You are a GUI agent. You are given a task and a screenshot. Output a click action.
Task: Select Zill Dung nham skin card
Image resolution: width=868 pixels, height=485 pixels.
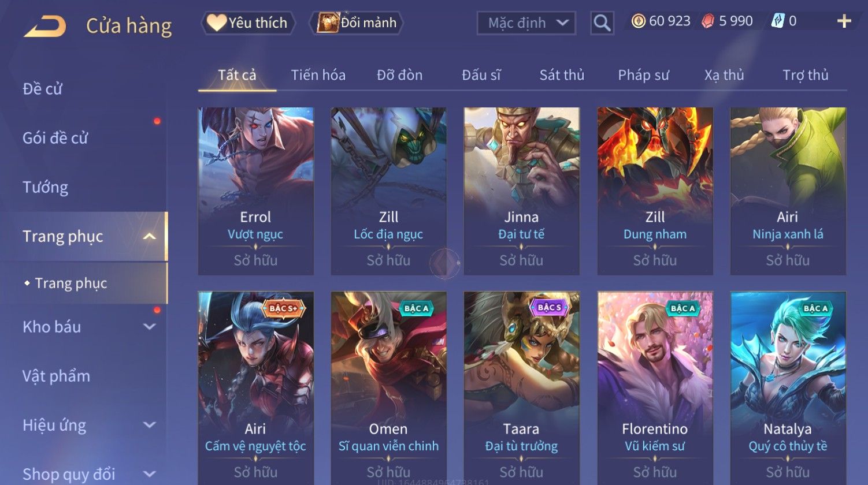tap(655, 191)
